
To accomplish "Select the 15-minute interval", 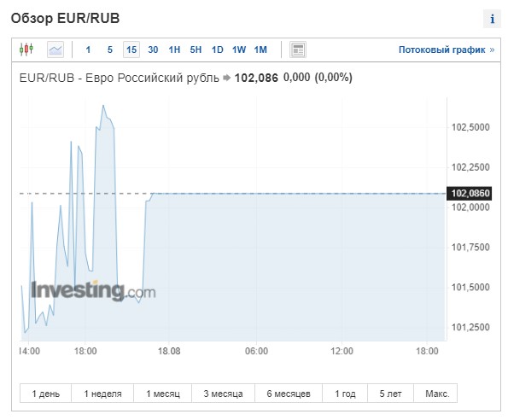I will coord(131,50).
